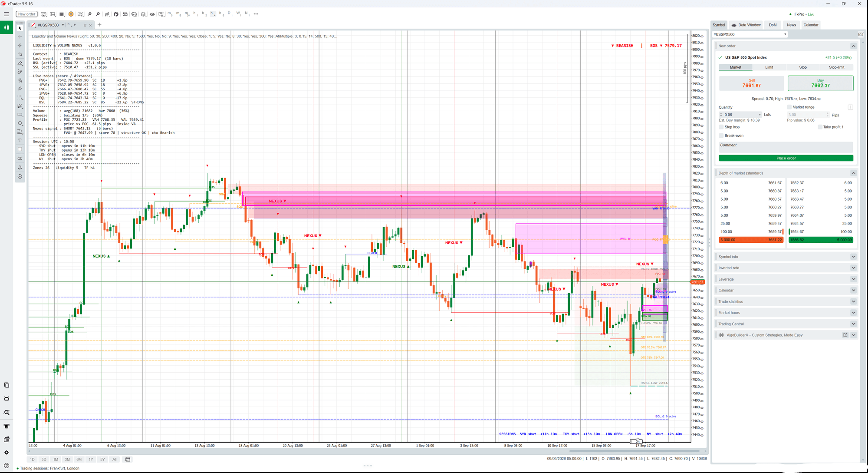
Task: Open the indicators gear icon in toolbar
Action: [x=71, y=14]
